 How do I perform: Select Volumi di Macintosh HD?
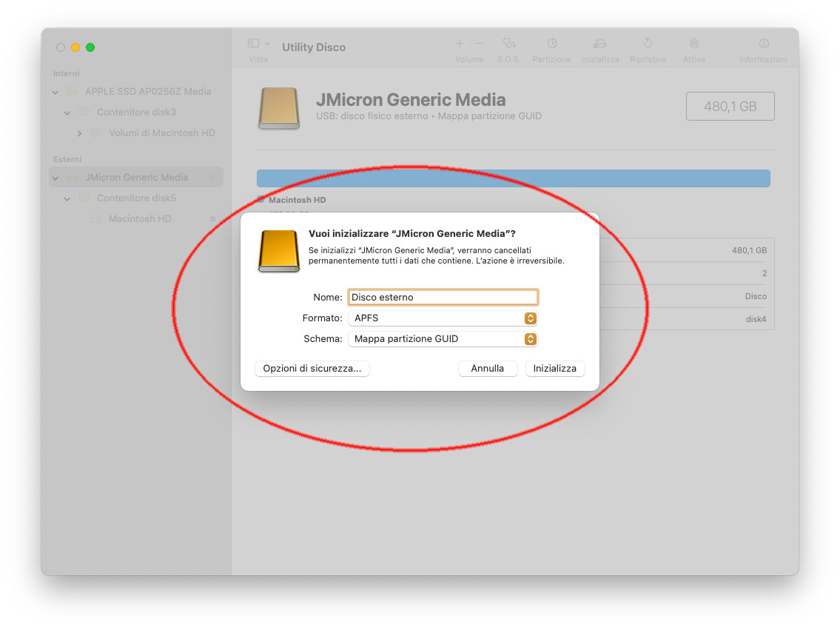tap(162, 133)
